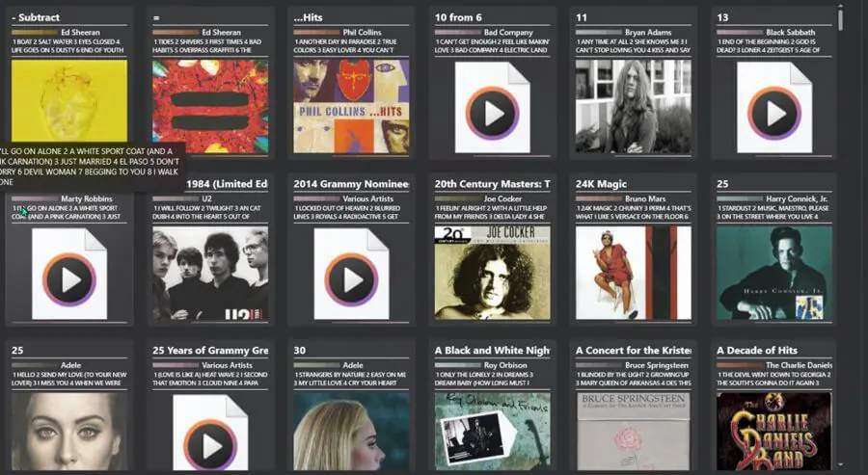868x475 pixels.
Task: Click the '24K Magic' album title
Action: [x=601, y=184]
